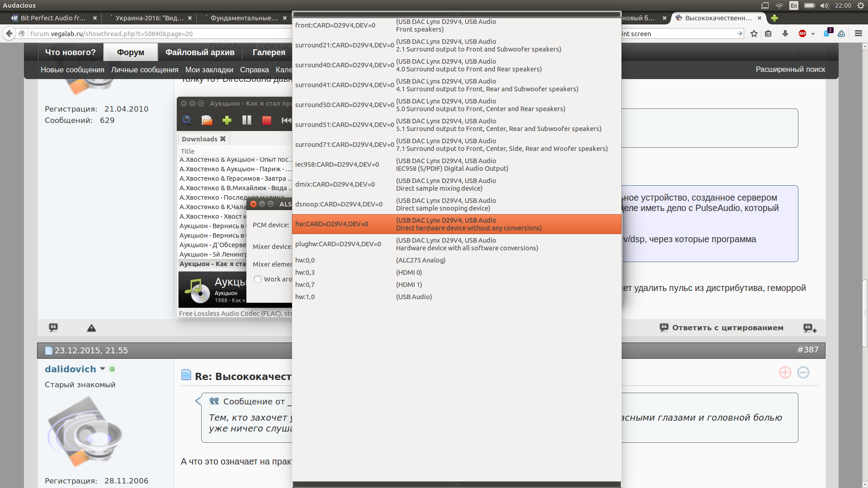Select iec958:CARD=D29V4,DEV=0 device
This screenshot has width=868, height=488.
(x=457, y=164)
